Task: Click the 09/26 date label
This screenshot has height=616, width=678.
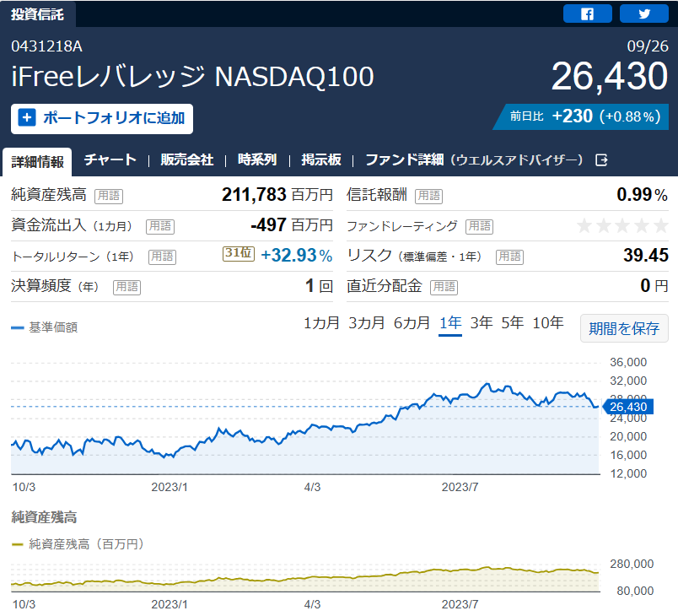Action: [648, 46]
